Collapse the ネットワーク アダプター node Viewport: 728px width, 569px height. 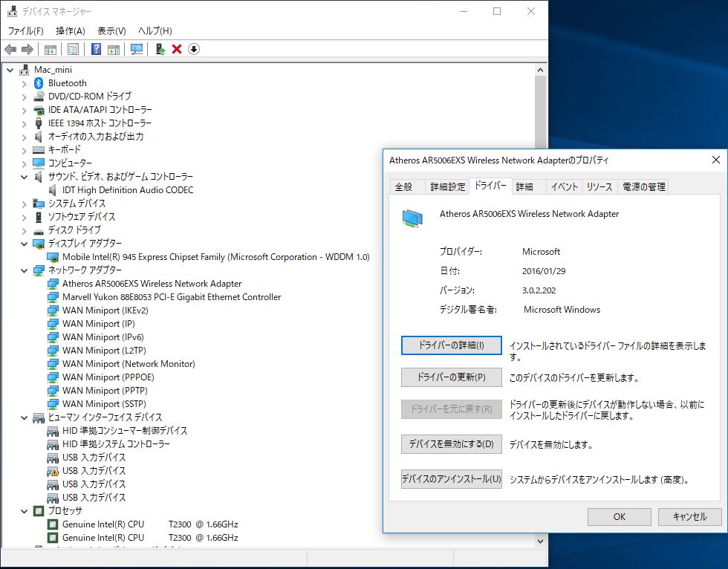coord(24,270)
